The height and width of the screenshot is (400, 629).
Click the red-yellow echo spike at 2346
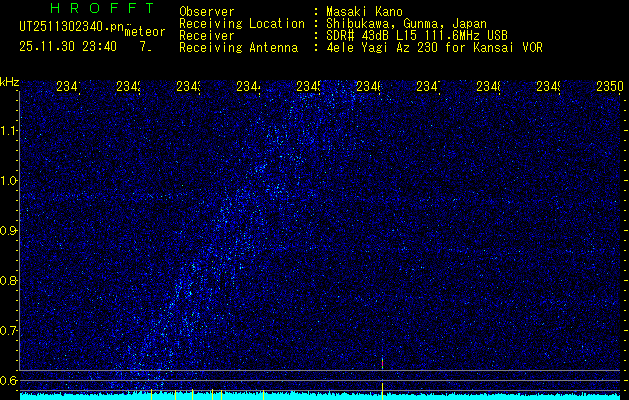382,362
